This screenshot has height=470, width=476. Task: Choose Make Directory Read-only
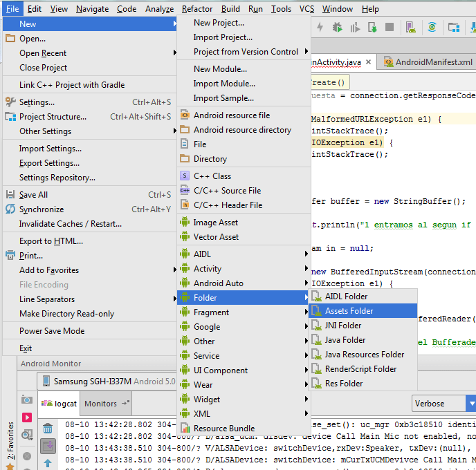pyautogui.click(x=89, y=313)
